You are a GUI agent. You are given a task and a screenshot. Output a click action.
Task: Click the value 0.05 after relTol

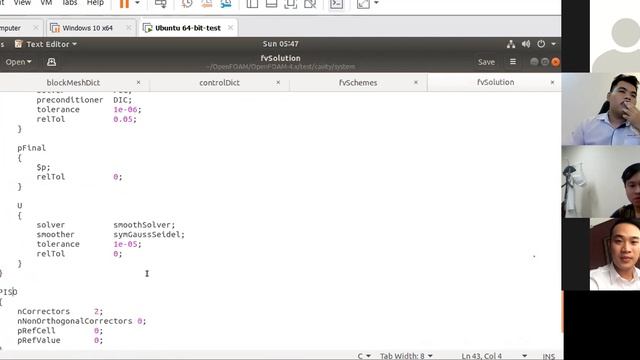[124, 119]
